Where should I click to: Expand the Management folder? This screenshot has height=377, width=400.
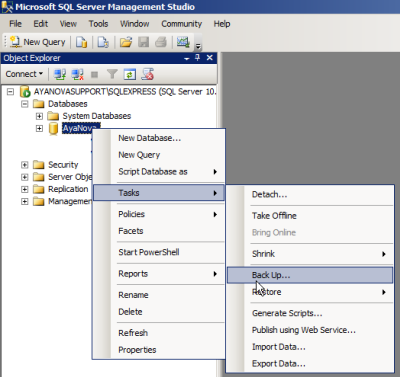pos(25,201)
